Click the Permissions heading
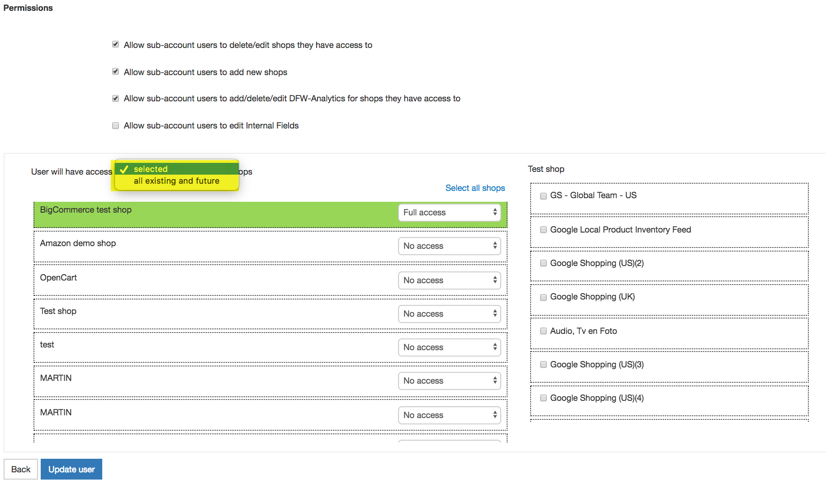826x504 pixels. click(28, 8)
